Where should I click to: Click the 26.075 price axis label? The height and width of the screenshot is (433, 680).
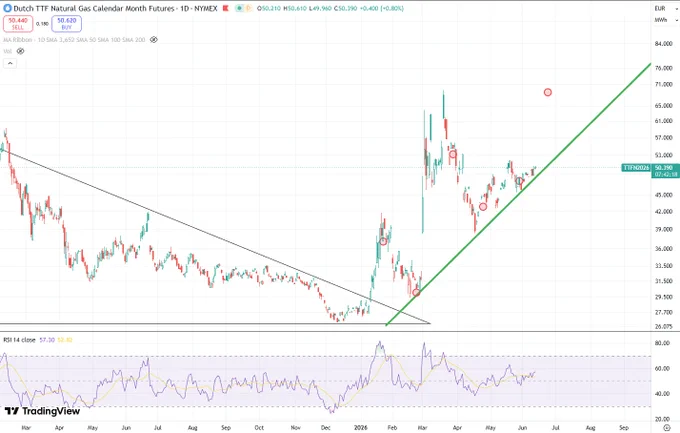pos(664,327)
